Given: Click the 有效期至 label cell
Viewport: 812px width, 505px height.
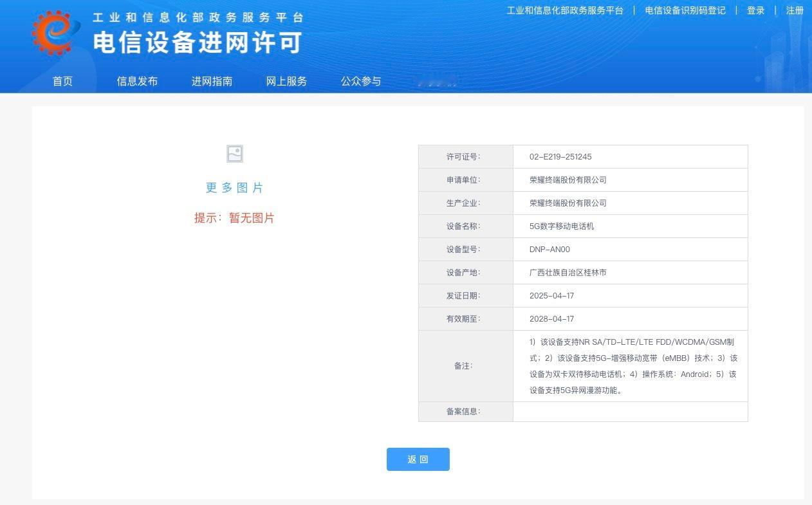Looking at the screenshot, I should click(x=466, y=319).
